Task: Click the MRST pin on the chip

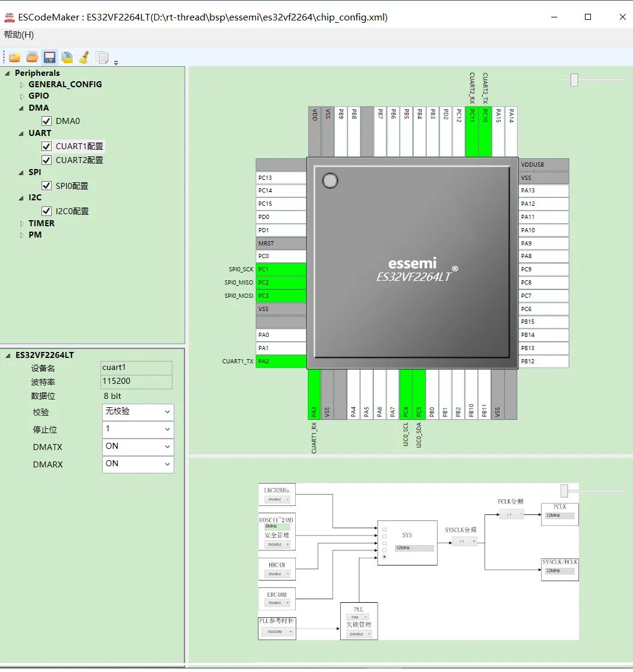Action: tap(281, 243)
